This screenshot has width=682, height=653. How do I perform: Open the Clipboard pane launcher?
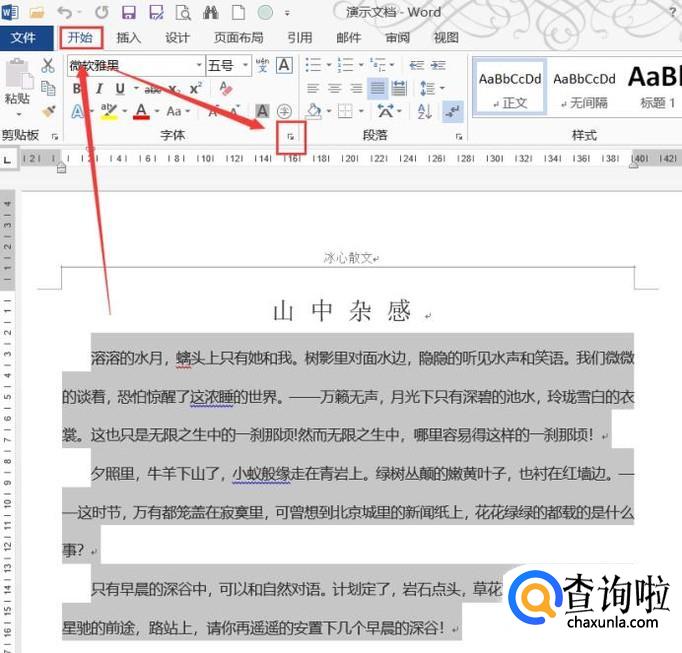[55, 137]
